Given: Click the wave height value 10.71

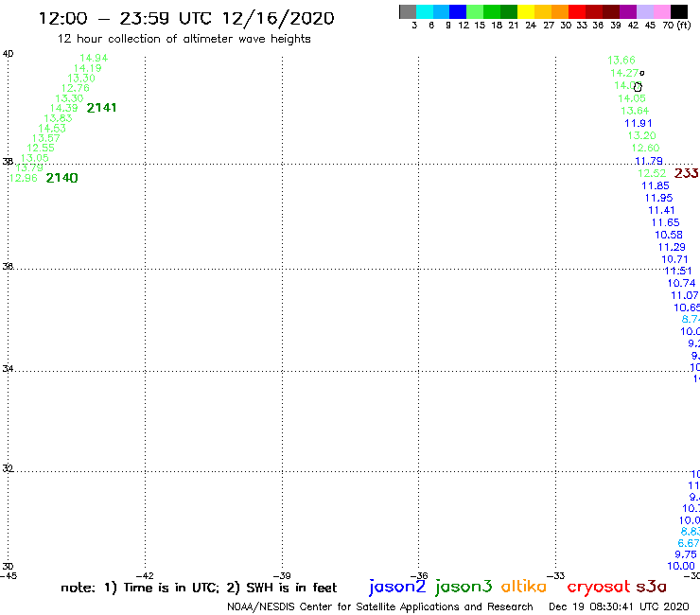Looking at the screenshot, I should pos(674,259).
